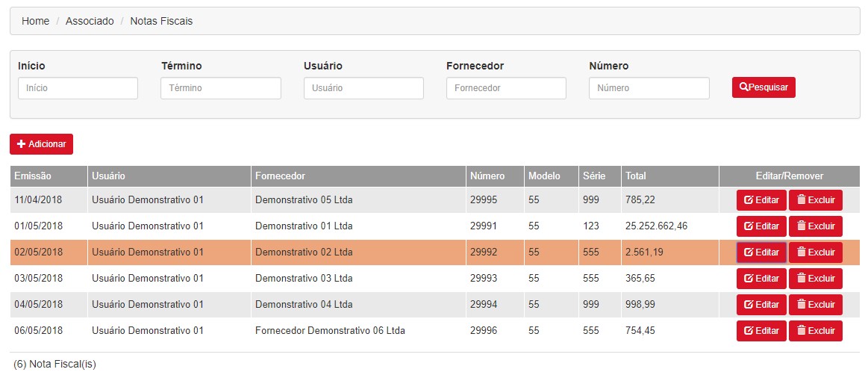Delete the highlighted invoice 29992

[816, 252]
